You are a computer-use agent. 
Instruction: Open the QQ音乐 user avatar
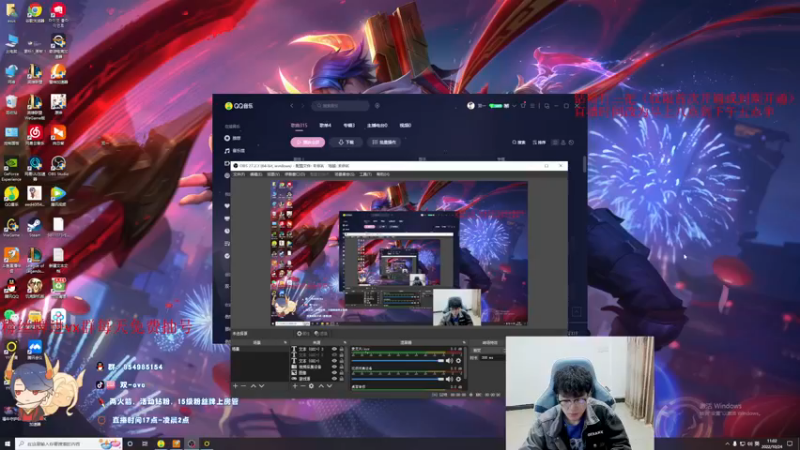click(x=470, y=106)
